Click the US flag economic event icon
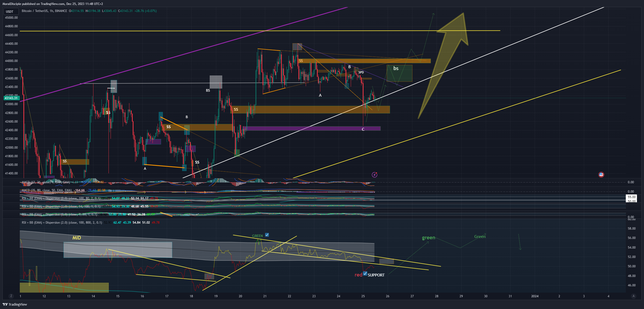This screenshot has height=309, width=644. pyautogui.click(x=601, y=175)
